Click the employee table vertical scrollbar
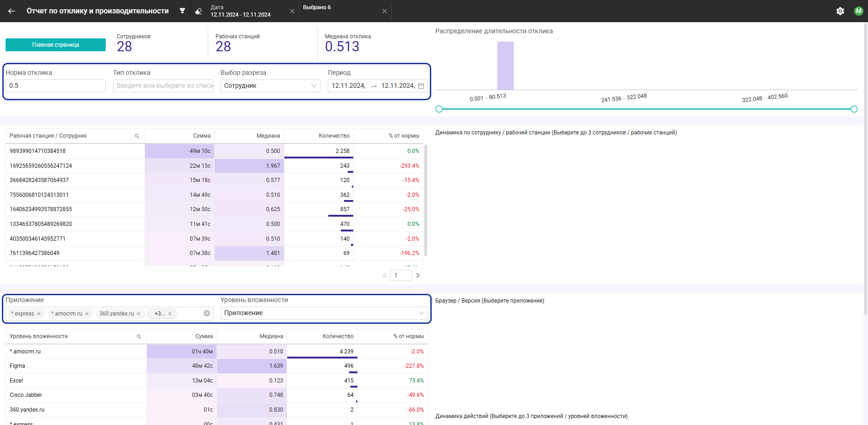Viewport: 868px width, 425px height. tap(426, 200)
